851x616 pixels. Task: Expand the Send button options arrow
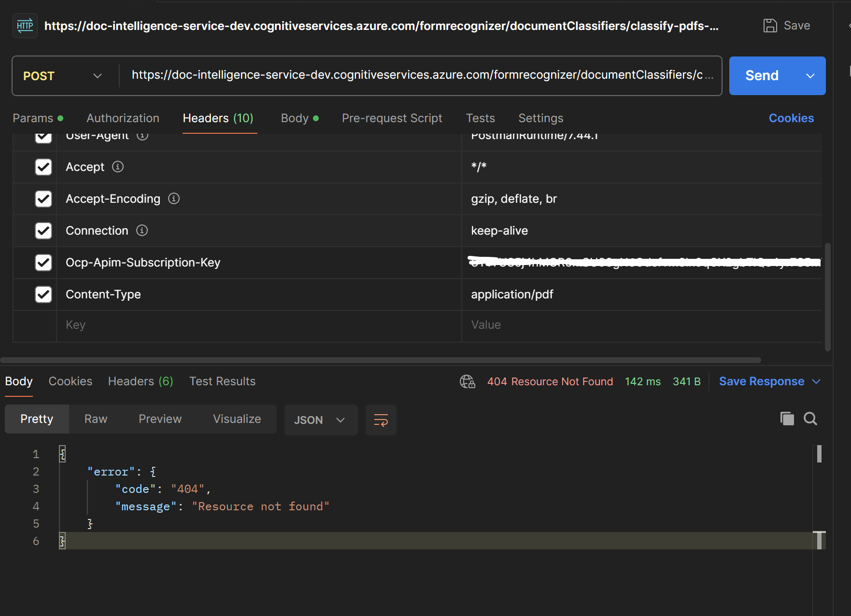(x=810, y=76)
